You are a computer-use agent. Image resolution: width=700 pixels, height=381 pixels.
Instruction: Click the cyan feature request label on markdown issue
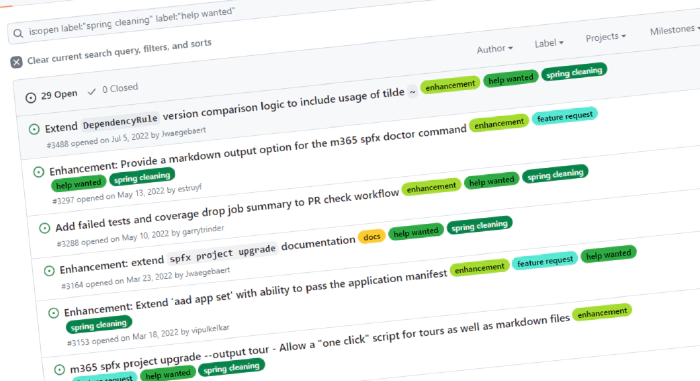coord(564,117)
